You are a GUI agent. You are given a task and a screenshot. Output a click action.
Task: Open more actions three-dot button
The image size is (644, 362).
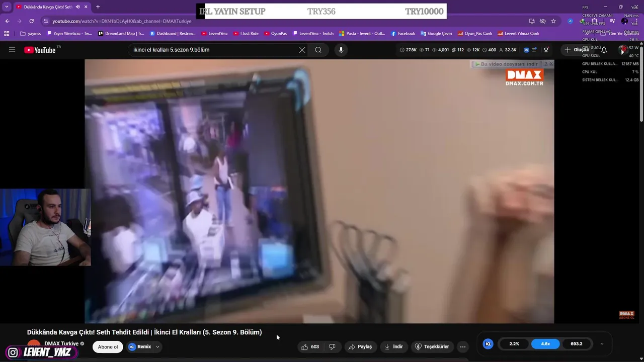(463, 347)
